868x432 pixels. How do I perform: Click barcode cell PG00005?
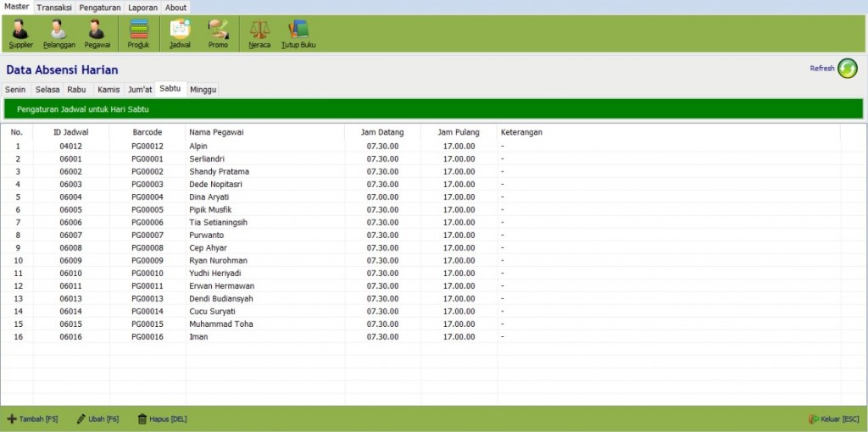click(147, 209)
